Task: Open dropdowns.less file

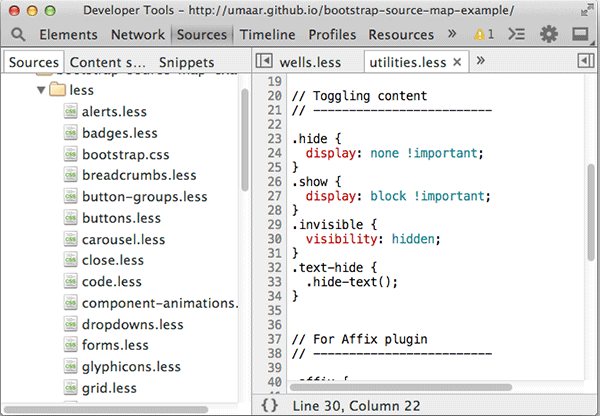Action: 132,324
